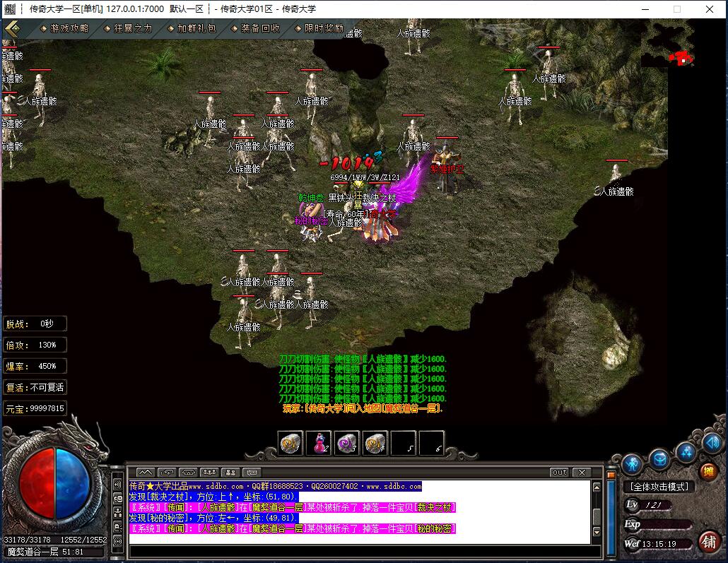728x563 pixels.
Task: Click the Exp experience bar
Action: pos(658,524)
